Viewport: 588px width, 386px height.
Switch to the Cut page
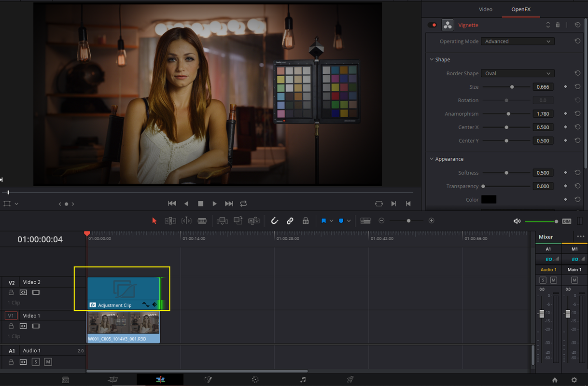click(112, 380)
